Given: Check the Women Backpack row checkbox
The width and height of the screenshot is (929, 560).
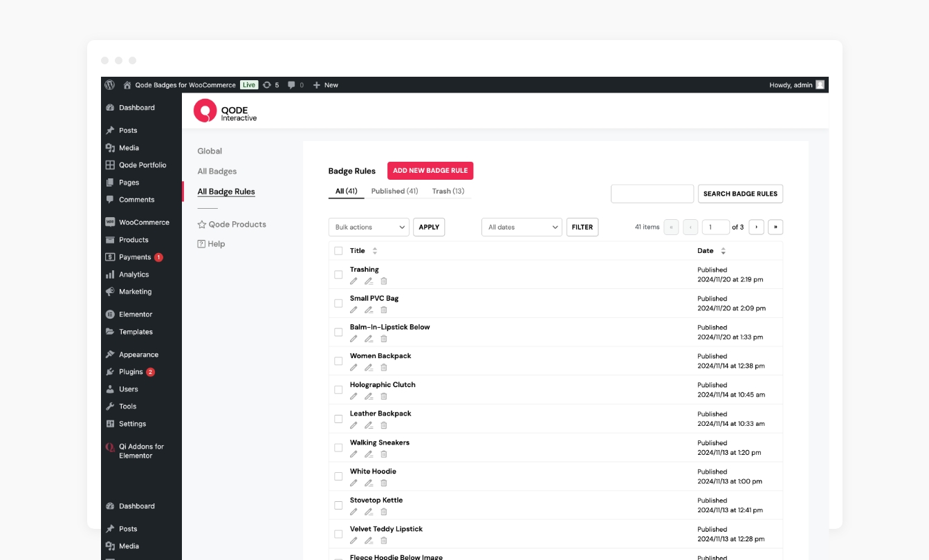Looking at the screenshot, I should [338, 361].
